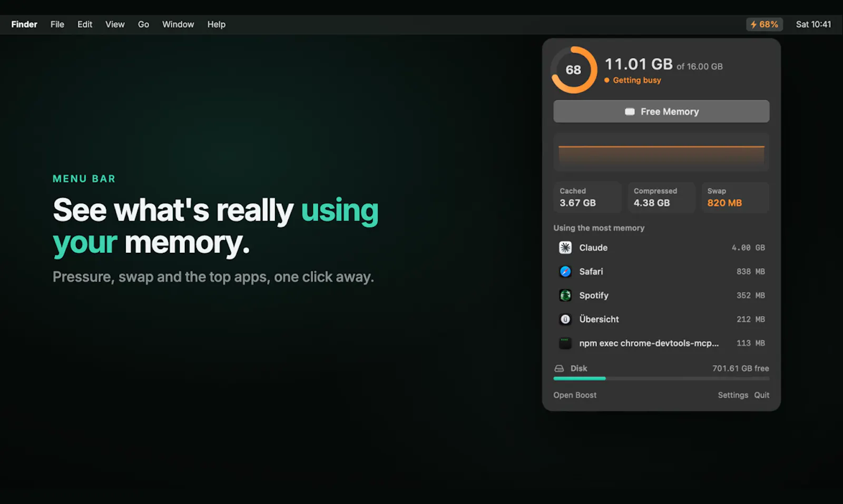The width and height of the screenshot is (843, 504).
Task: Click the 68% menu bar status item
Action: click(x=764, y=24)
